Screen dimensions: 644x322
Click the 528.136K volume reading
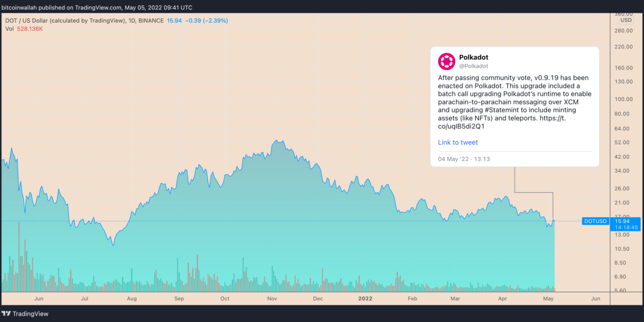coord(30,29)
